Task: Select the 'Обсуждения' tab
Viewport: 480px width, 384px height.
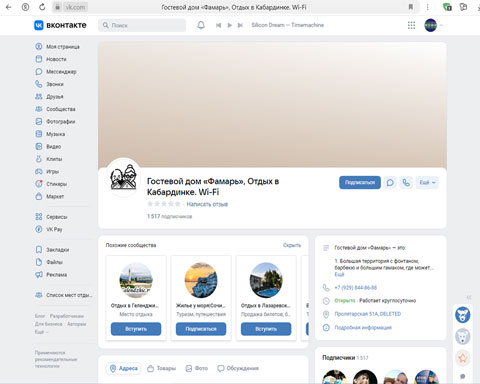Action: 238,368
